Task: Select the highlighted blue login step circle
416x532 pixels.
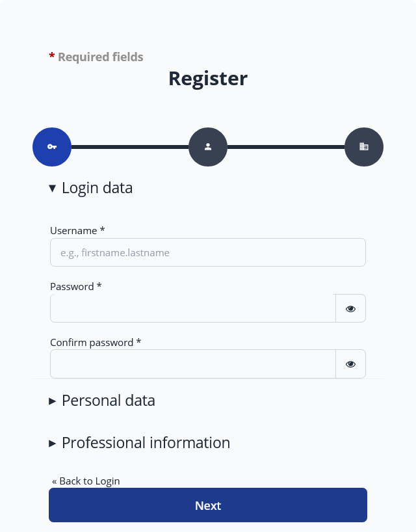Action: [x=52, y=147]
